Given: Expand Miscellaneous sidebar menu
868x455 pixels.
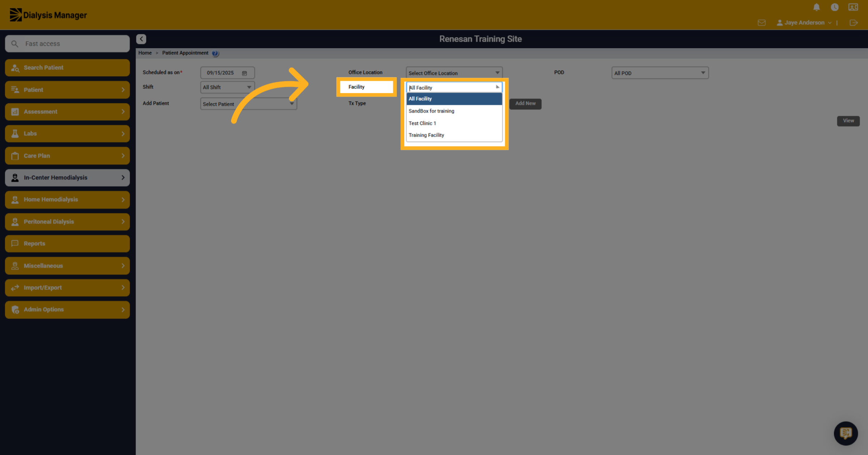Looking at the screenshot, I should click(67, 266).
